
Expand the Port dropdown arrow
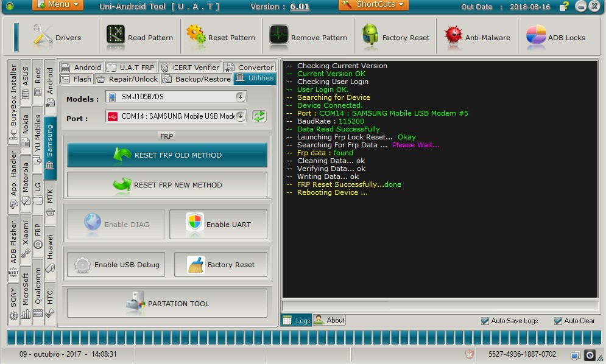click(x=241, y=116)
